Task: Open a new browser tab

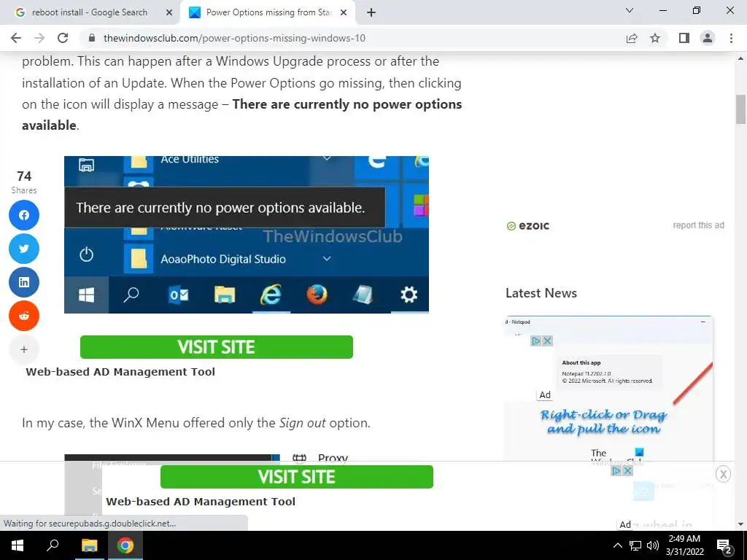Action: (371, 12)
